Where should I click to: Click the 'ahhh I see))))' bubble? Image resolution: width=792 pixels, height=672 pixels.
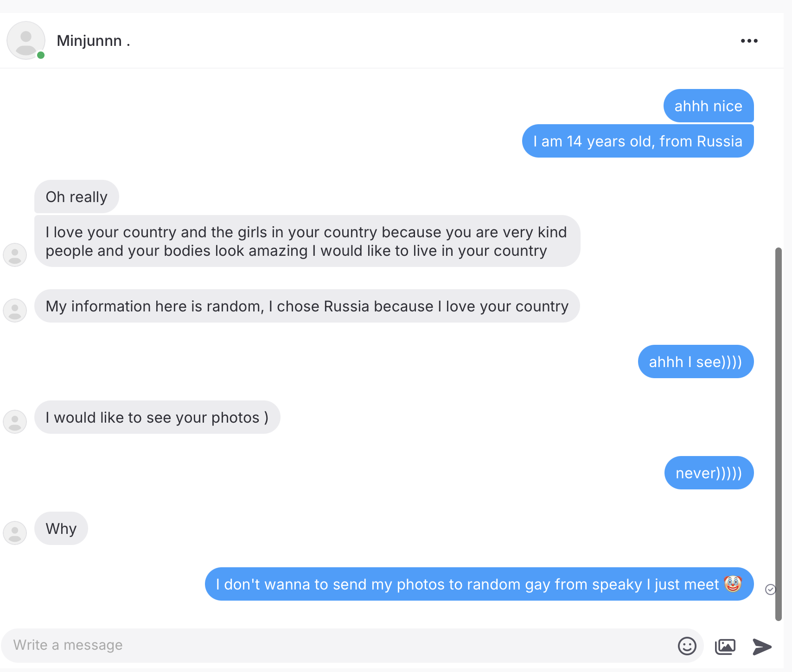coord(696,361)
